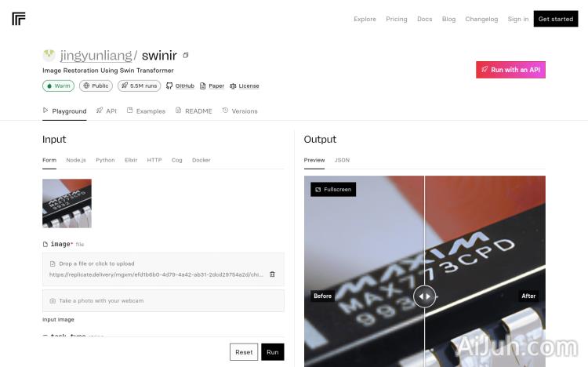
Task: Copy model name using the copy icon
Action: (186, 55)
